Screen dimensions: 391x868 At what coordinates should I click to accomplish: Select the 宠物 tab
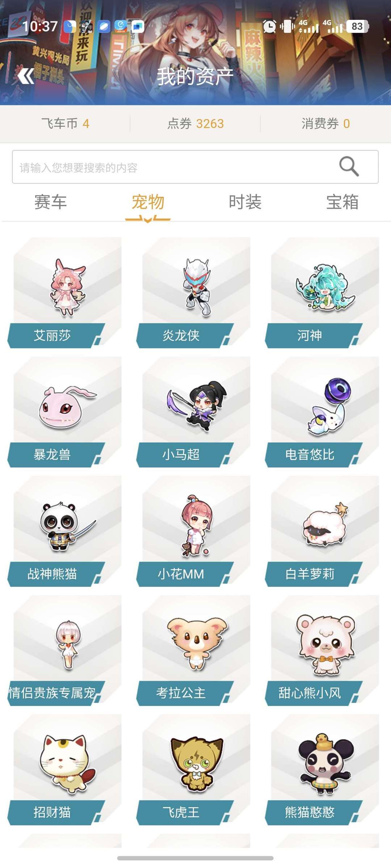click(148, 202)
